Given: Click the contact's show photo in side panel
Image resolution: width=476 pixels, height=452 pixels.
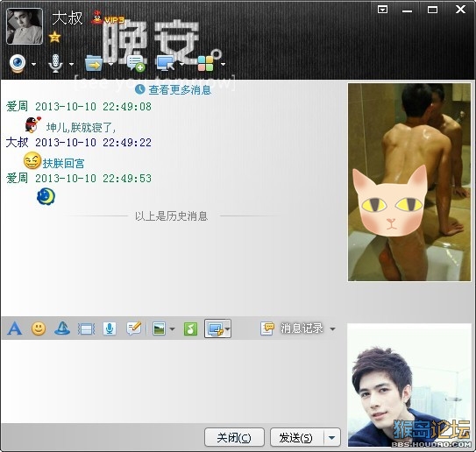Looking at the screenshot, I should click(x=409, y=182).
